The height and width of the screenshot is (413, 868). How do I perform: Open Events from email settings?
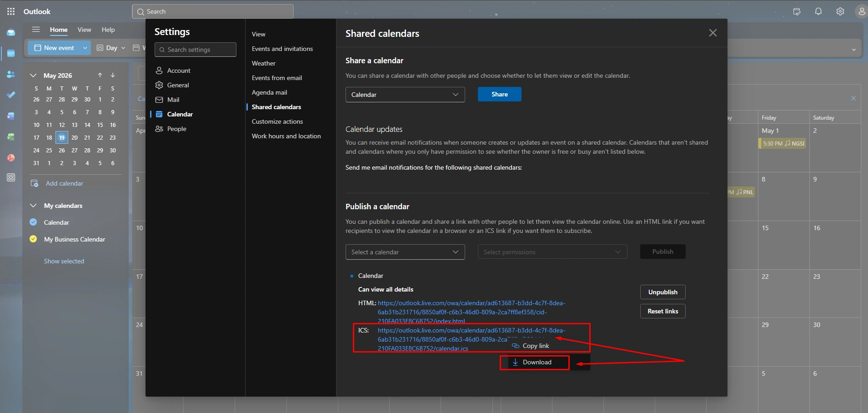(x=277, y=78)
